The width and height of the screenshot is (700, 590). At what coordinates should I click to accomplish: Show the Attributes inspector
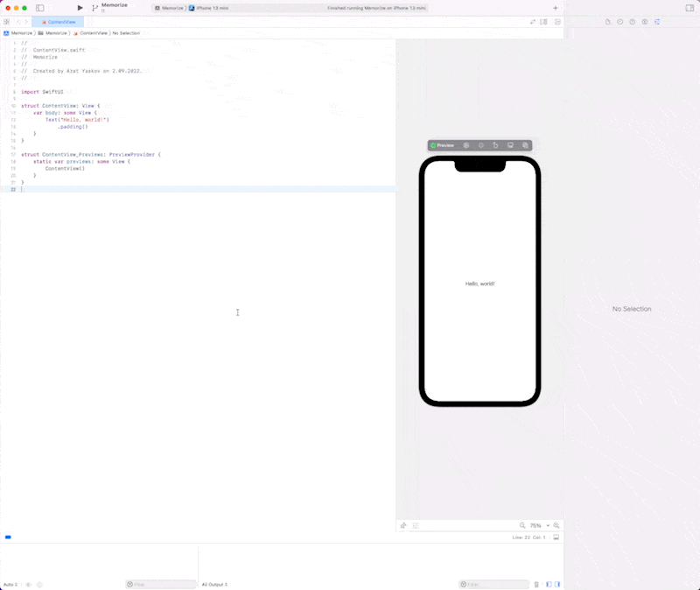tap(657, 22)
